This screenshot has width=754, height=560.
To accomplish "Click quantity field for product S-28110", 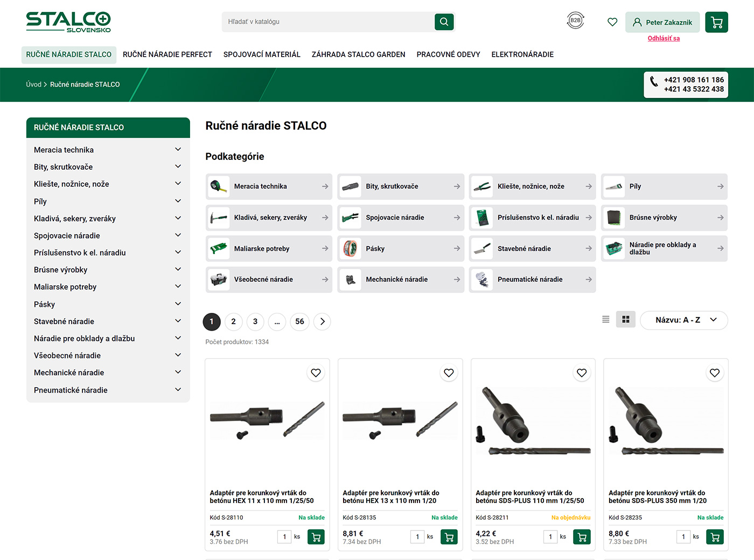I will pyautogui.click(x=284, y=537).
